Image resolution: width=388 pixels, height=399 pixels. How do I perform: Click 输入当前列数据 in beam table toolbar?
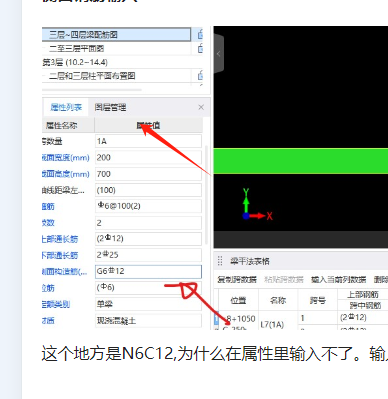tap(338, 279)
